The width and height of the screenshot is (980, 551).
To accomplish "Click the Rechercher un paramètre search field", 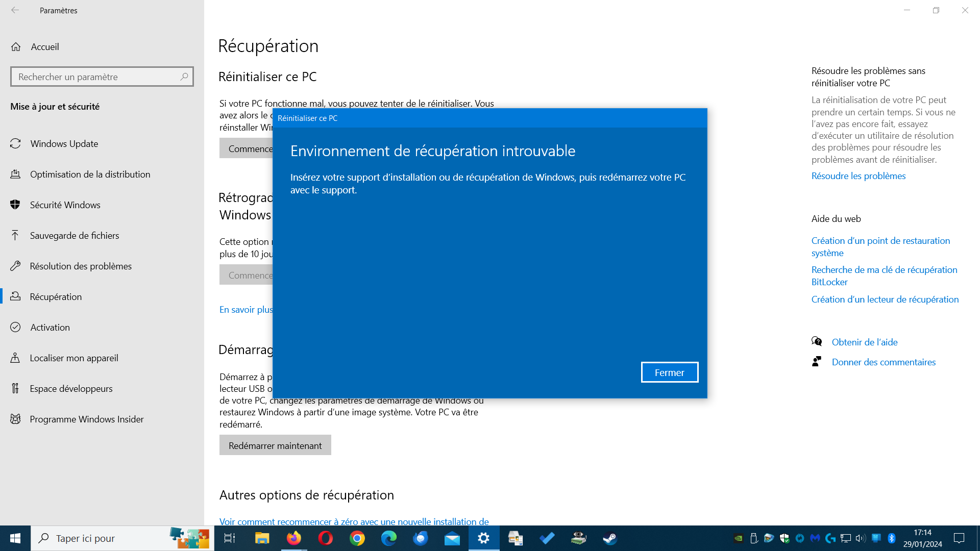I will pos(102,77).
